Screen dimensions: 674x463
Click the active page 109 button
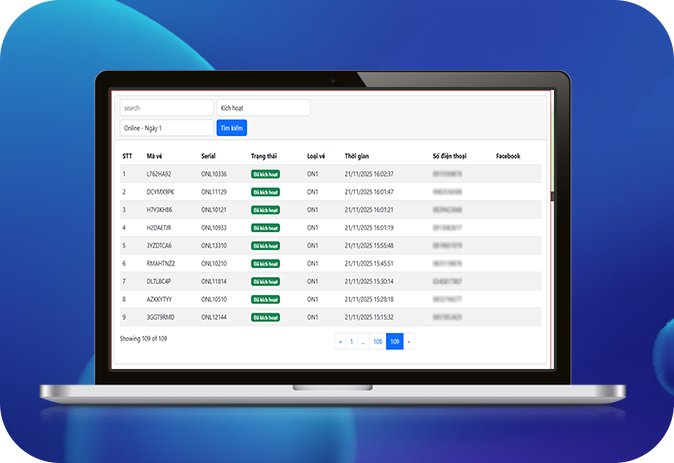(395, 342)
